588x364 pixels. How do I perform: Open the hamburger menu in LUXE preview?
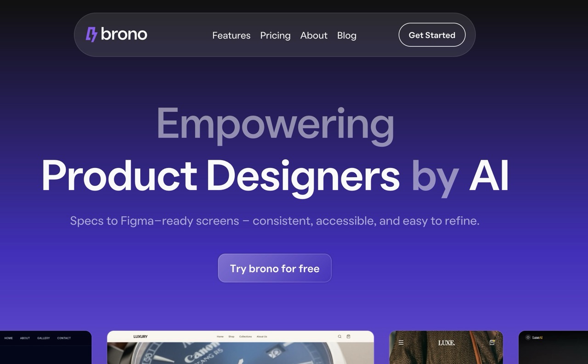pos(401,342)
